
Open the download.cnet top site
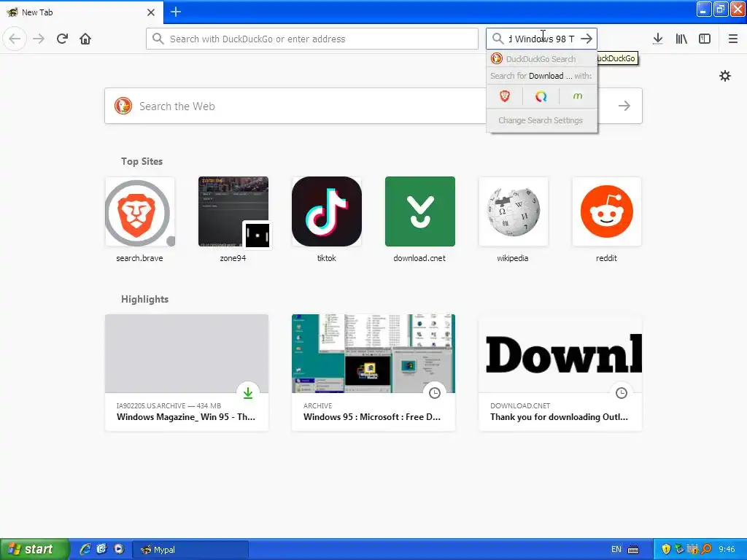(419, 220)
